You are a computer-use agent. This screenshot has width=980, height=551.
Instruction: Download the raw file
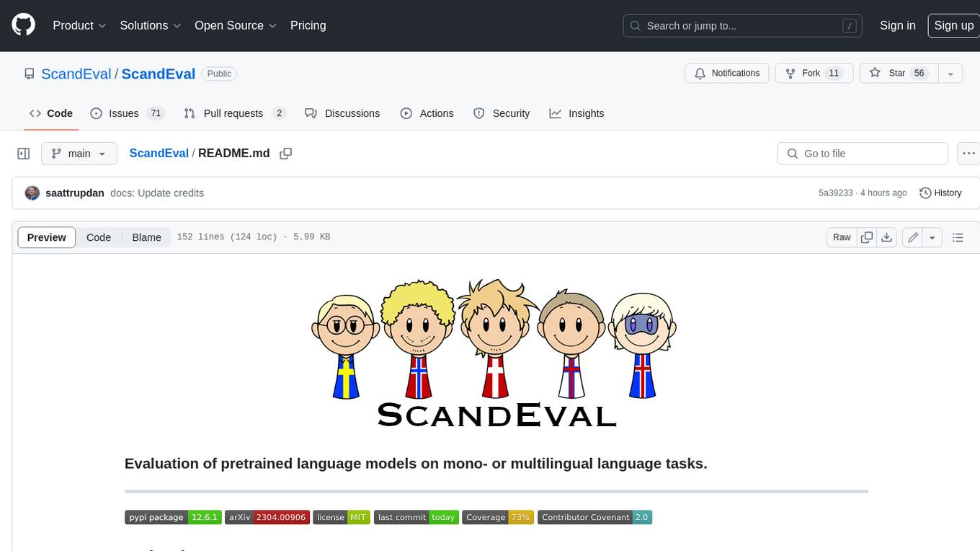(x=887, y=237)
